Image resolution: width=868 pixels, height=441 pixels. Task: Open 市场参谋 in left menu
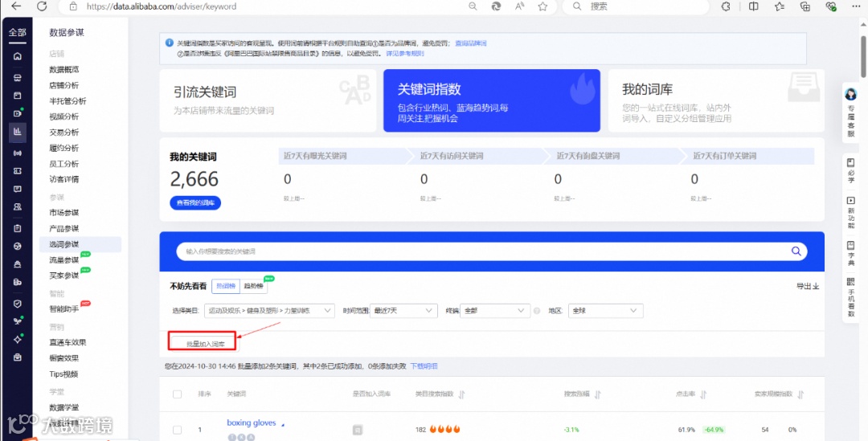(x=64, y=213)
